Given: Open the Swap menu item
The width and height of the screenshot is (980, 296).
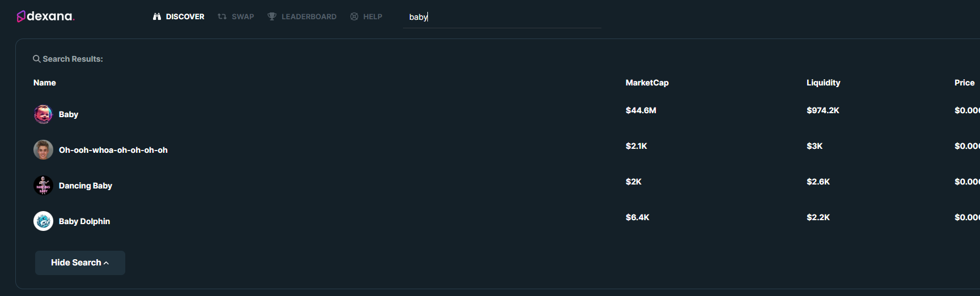Looking at the screenshot, I should [236, 16].
